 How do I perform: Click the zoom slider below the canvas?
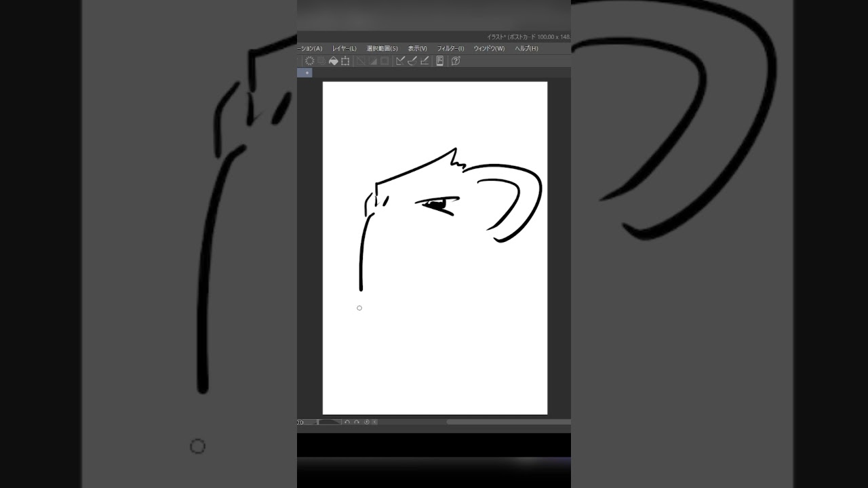point(328,422)
